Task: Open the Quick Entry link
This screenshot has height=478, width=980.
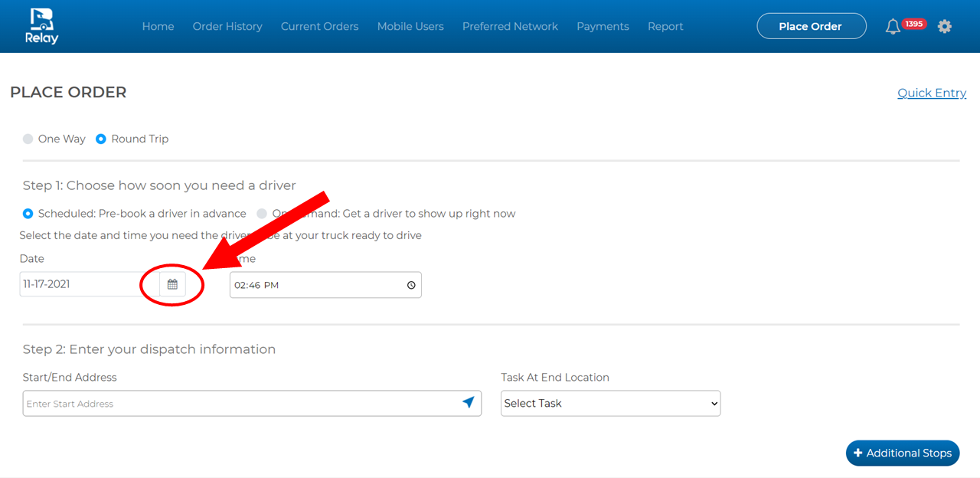Action: click(x=932, y=93)
